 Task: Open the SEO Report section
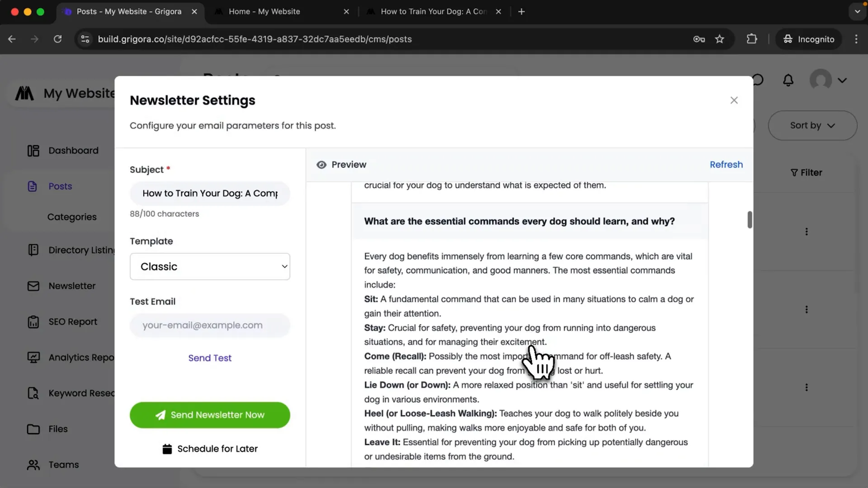point(72,321)
